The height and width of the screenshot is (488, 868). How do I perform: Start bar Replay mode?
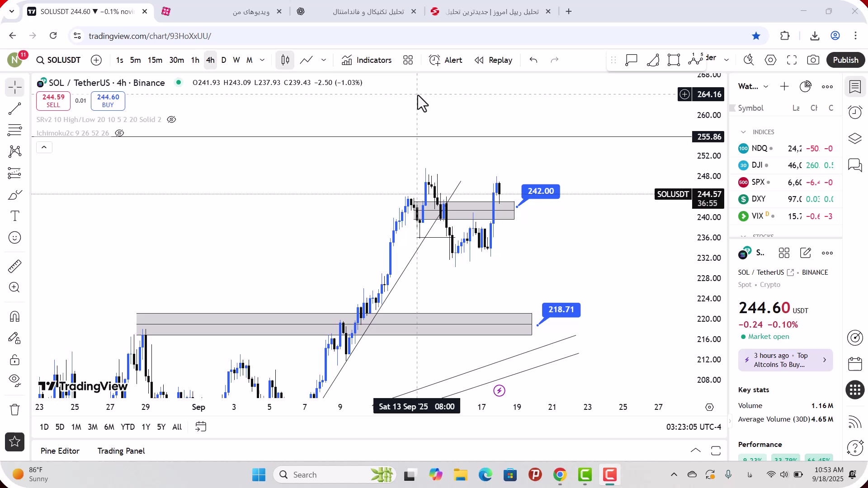tap(493, 60)
